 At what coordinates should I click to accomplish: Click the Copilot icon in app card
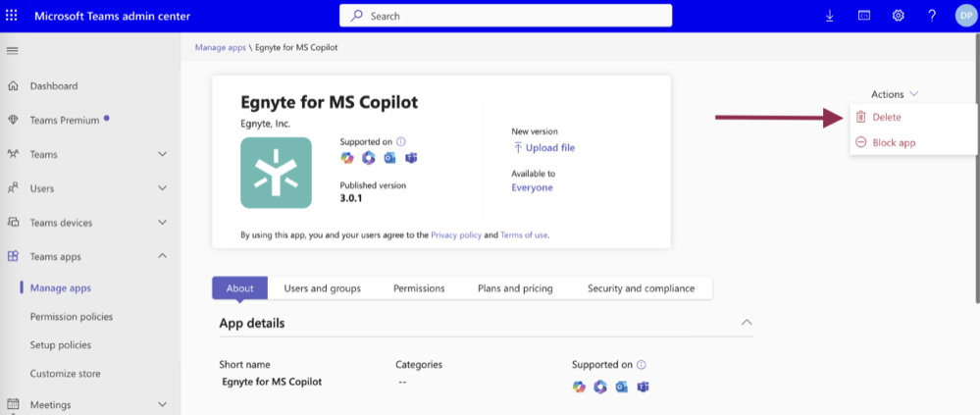pyautogui.click(x=347, y=158)
